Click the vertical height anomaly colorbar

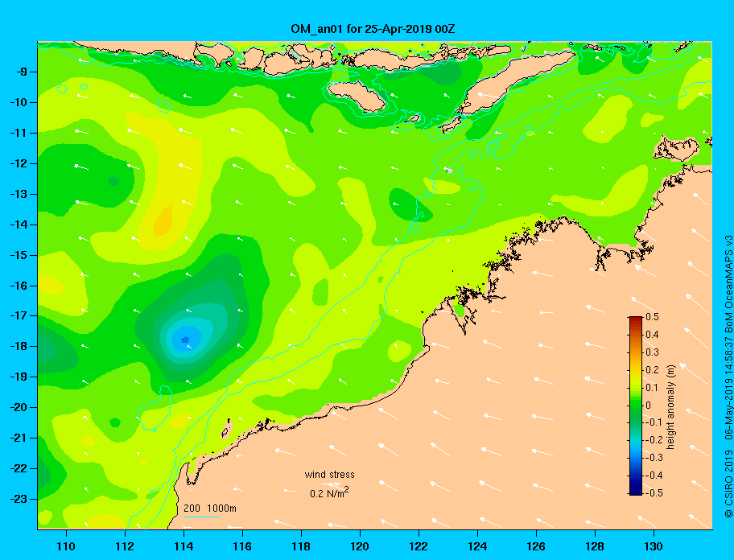click(636, 406)
